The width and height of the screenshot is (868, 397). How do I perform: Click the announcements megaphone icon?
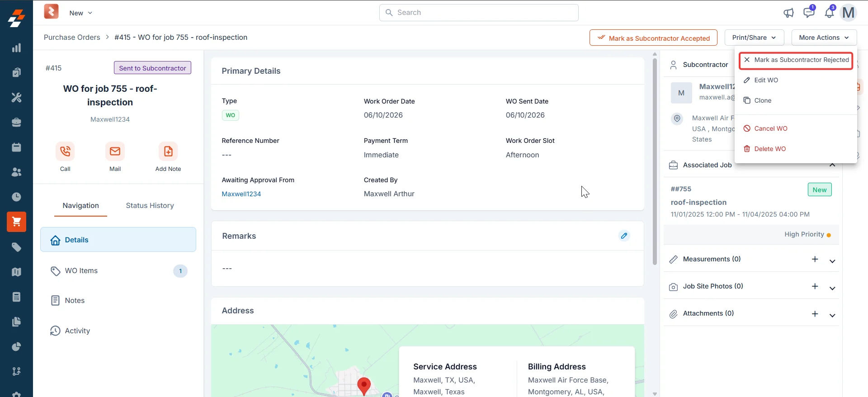(788, 13)
